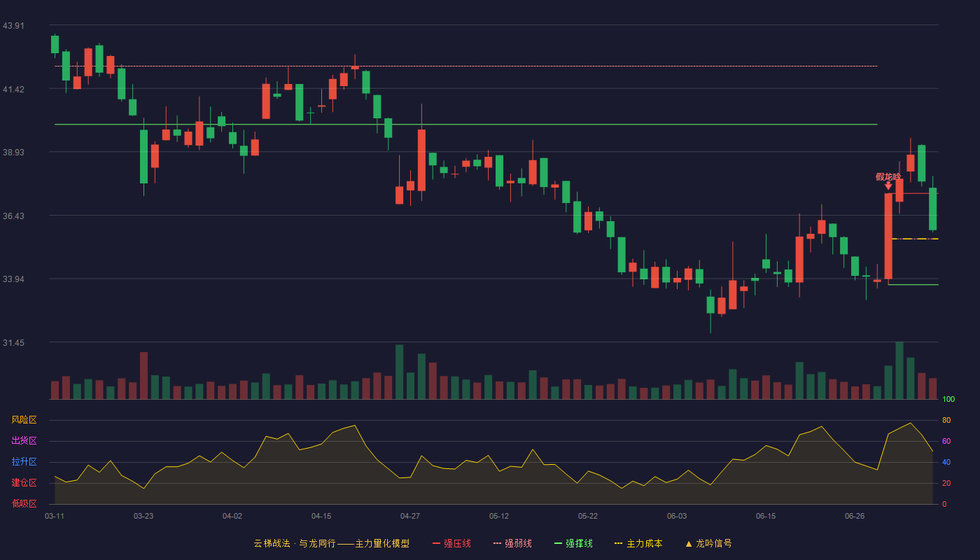Toggle the 强弱线 legend entry
This screenshot has height=560, width=980.
[512, 543]
